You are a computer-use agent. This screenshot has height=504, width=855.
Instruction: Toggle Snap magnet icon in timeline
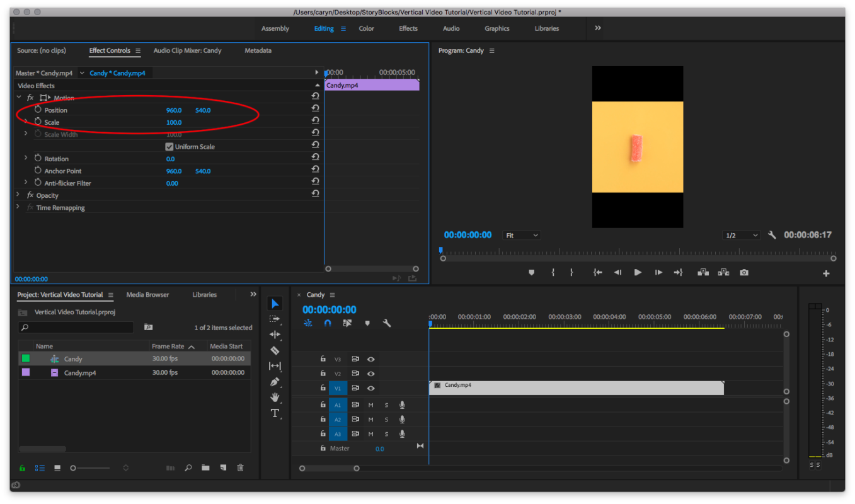coord(328,323)
